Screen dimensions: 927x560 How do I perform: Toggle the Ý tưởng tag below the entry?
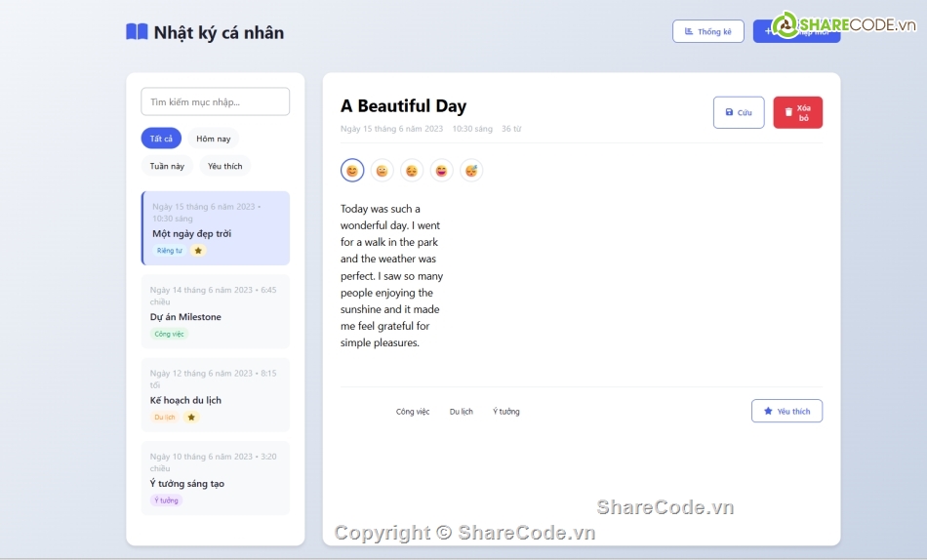click(x=506, y=412)
